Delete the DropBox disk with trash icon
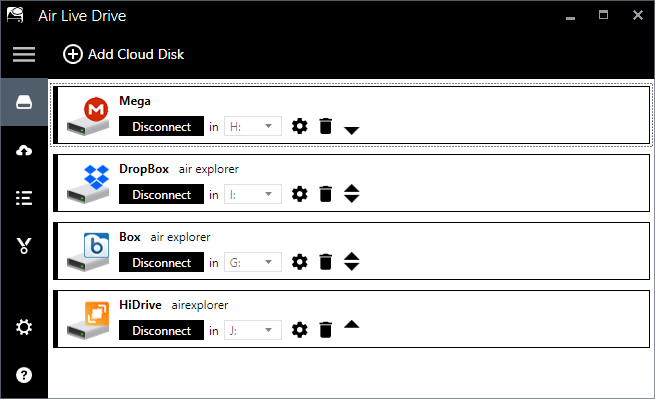 pos(325,194)
